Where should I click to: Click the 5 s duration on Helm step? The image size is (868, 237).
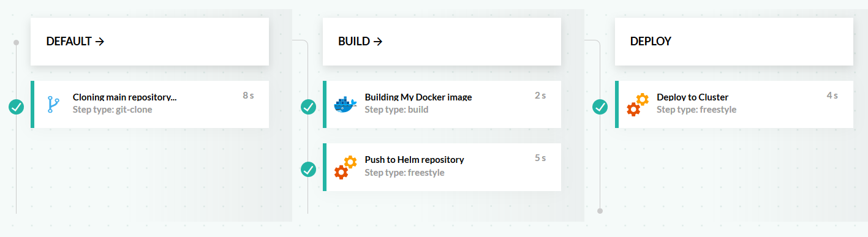pos(540,157)
